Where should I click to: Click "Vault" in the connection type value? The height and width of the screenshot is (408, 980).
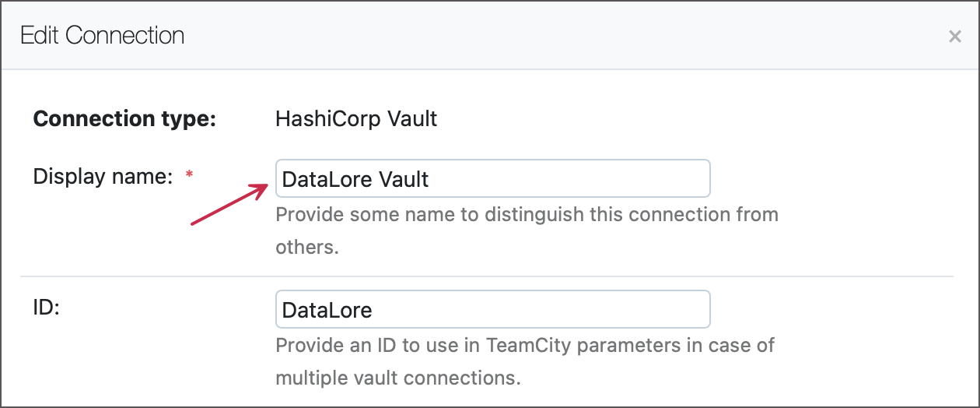412,119
